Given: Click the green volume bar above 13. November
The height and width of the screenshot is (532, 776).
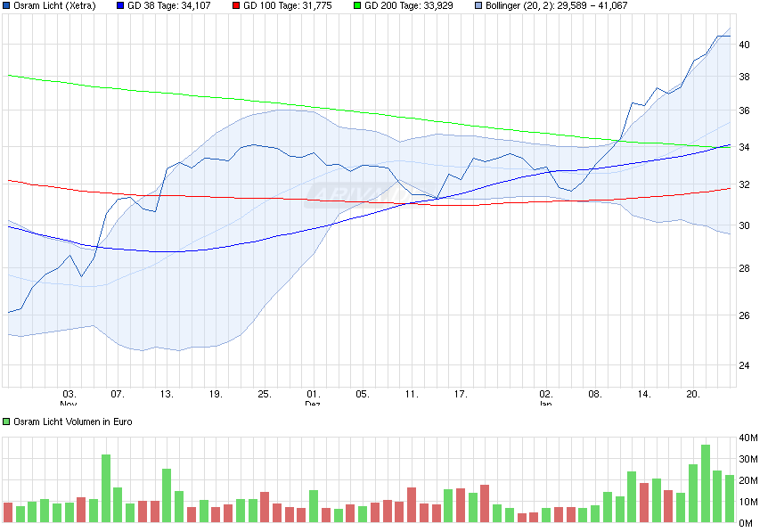Looking at the screenshot, I should [167, 495].
